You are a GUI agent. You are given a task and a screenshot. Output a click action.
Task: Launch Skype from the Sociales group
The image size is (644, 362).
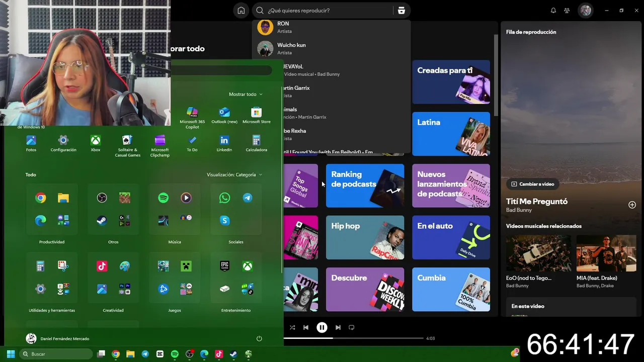point(225,220)
